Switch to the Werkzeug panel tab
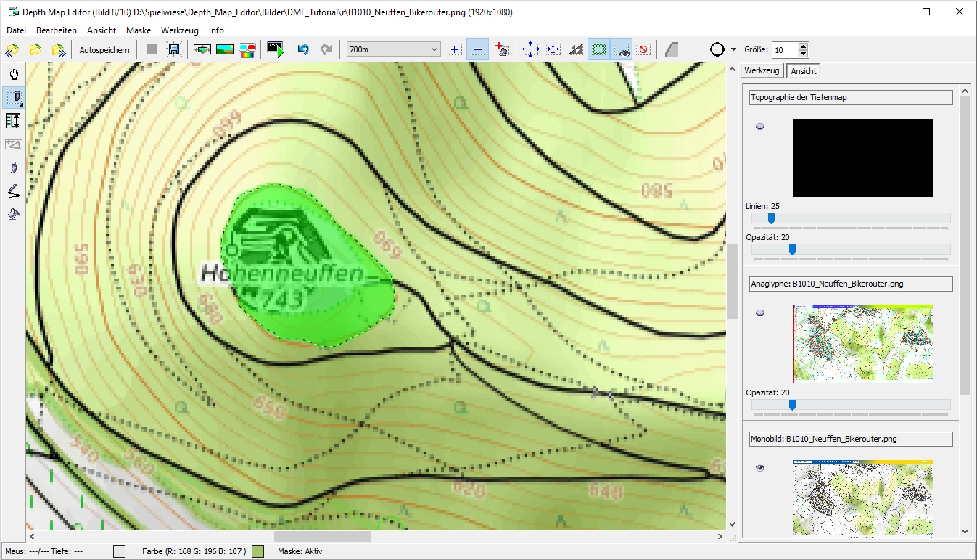This screenshot has height=560, width=977. pos(762,70)
